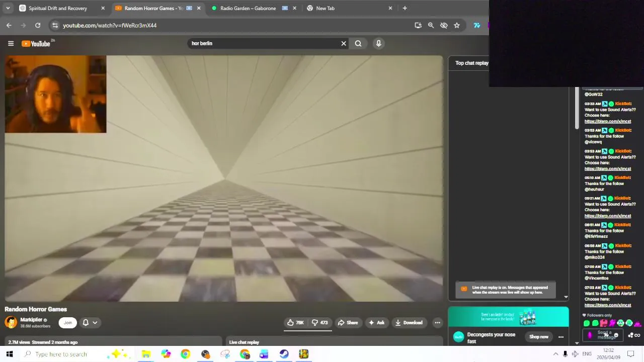
Task: Click the @GoW32 username in chat
Action: (593, 94)
